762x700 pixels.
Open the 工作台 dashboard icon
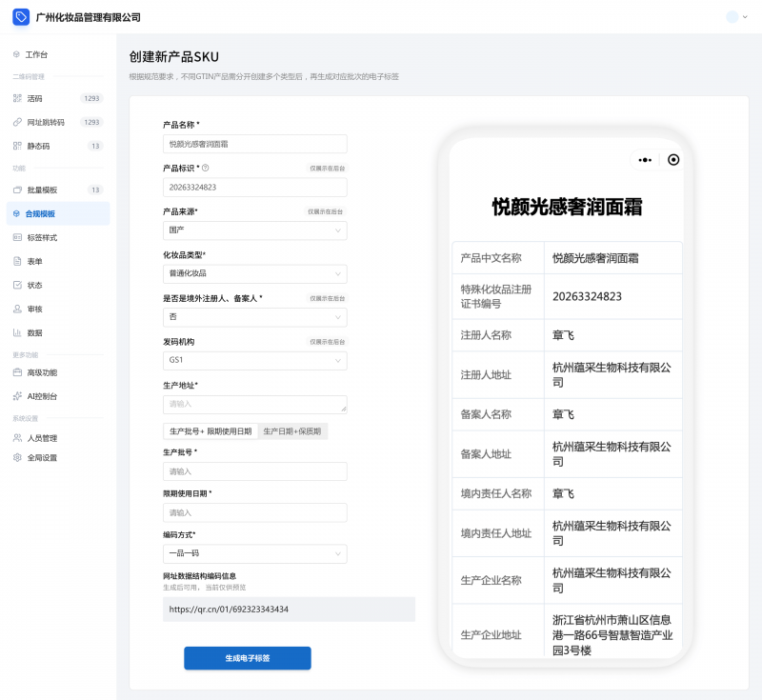point(16,54)
